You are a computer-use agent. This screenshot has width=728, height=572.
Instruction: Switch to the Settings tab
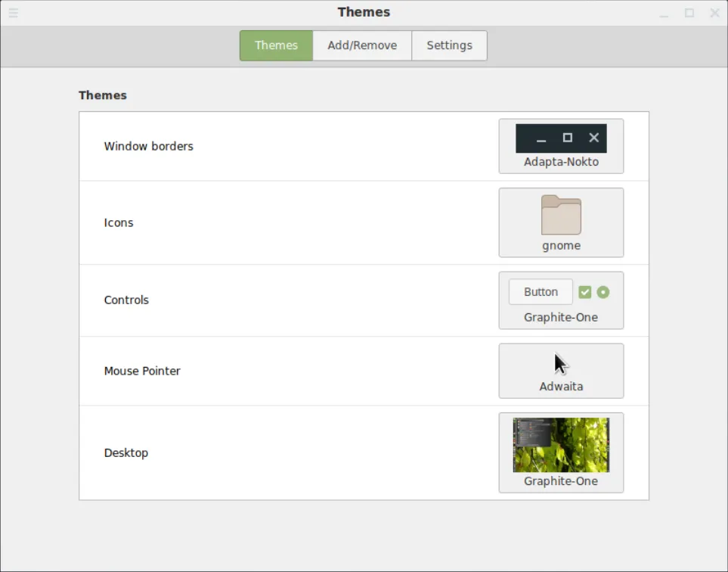[x=449, y=45]
